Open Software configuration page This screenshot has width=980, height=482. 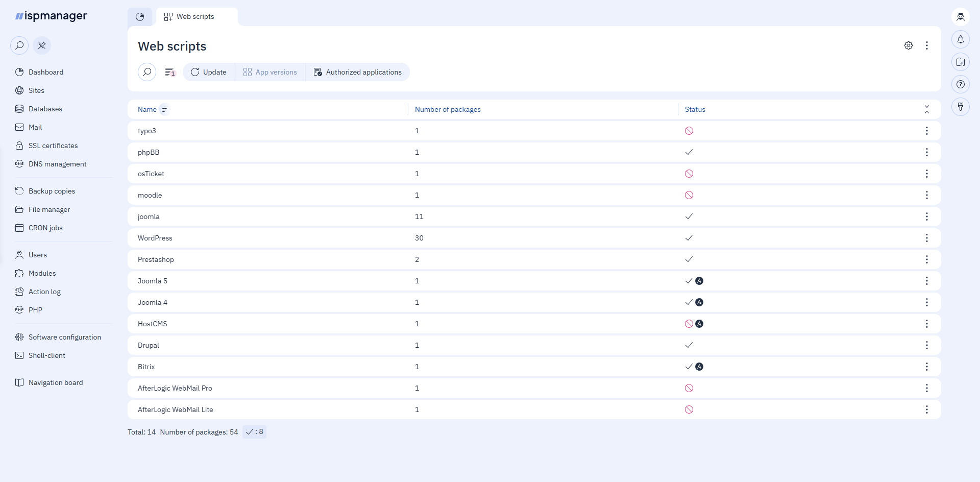coord(64,337)
